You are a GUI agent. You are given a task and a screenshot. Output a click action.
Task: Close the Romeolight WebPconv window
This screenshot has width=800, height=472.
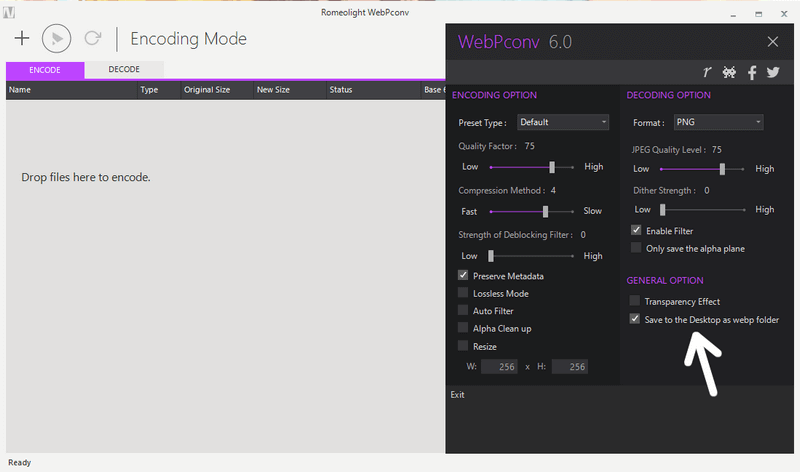(784, 14)
